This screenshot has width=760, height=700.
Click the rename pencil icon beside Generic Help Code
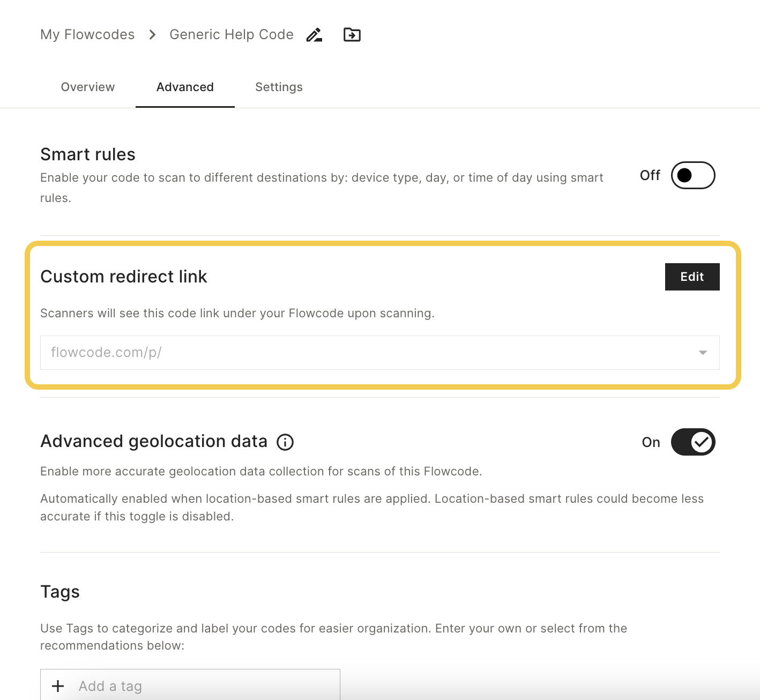click(x=314, y=35)
